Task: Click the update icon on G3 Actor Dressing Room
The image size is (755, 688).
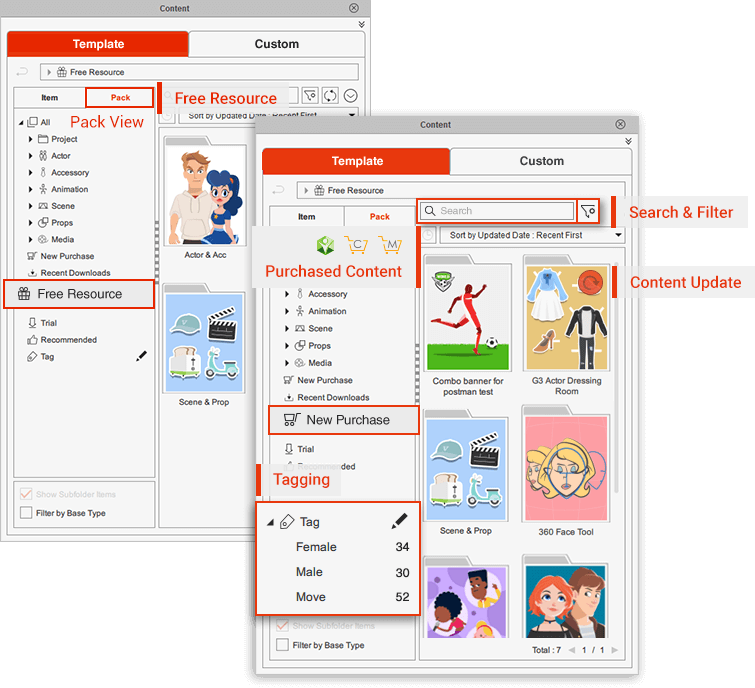Action: (591, 284)
